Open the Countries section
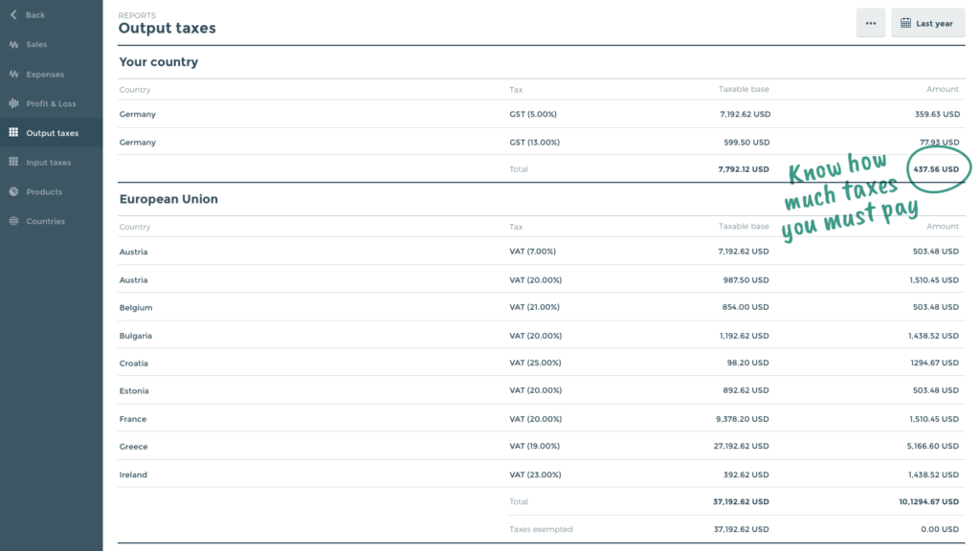Image resolution: width=980 pixels, height=551 pixels. click(x=45, y=221)
